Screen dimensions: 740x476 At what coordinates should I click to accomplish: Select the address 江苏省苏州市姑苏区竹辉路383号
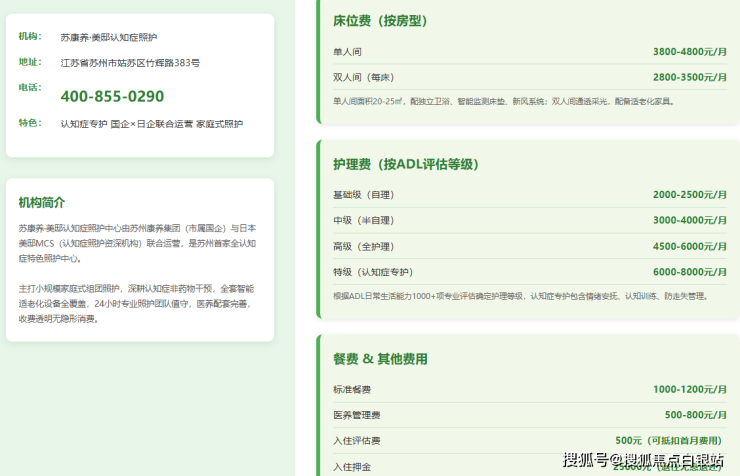coord(130,63)
